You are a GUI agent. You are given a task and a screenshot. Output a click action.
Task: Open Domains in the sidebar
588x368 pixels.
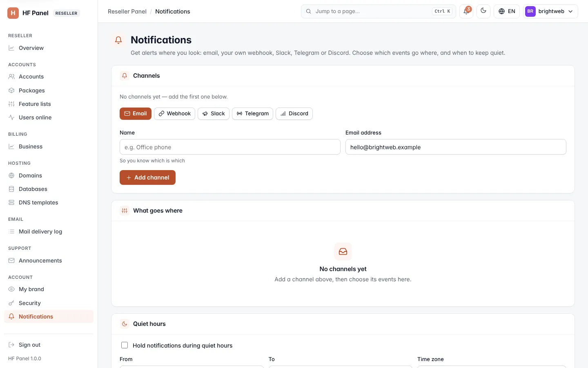tap(49, 175)
